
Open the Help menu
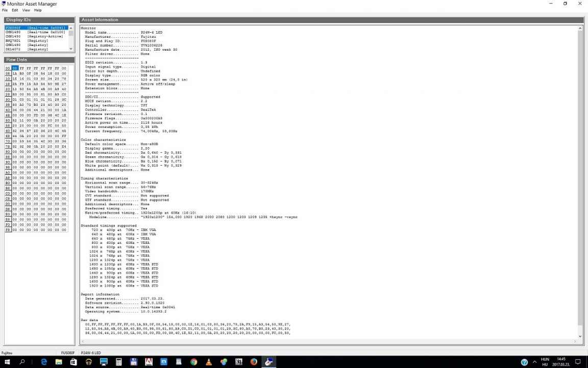pyautogui.click(x=37, y=10)
